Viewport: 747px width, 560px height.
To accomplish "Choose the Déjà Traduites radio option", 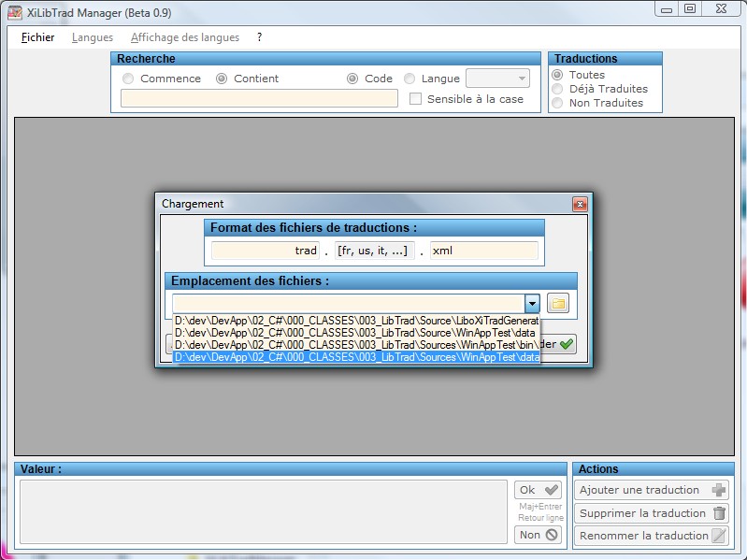I will coord(557,89).
